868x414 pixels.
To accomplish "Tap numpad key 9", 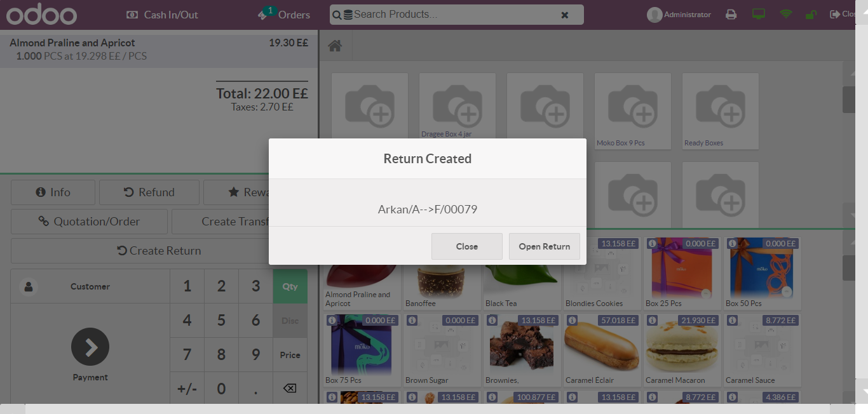I will click(256, 355).
